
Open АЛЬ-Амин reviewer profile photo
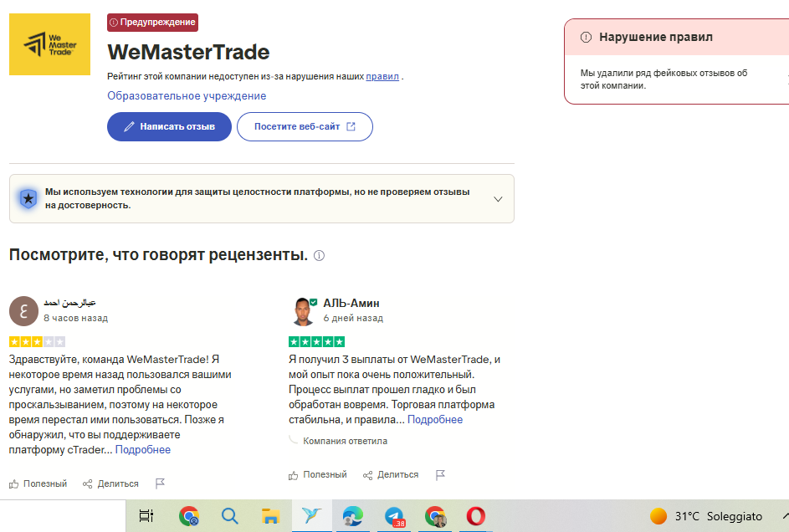pos(303,311)
